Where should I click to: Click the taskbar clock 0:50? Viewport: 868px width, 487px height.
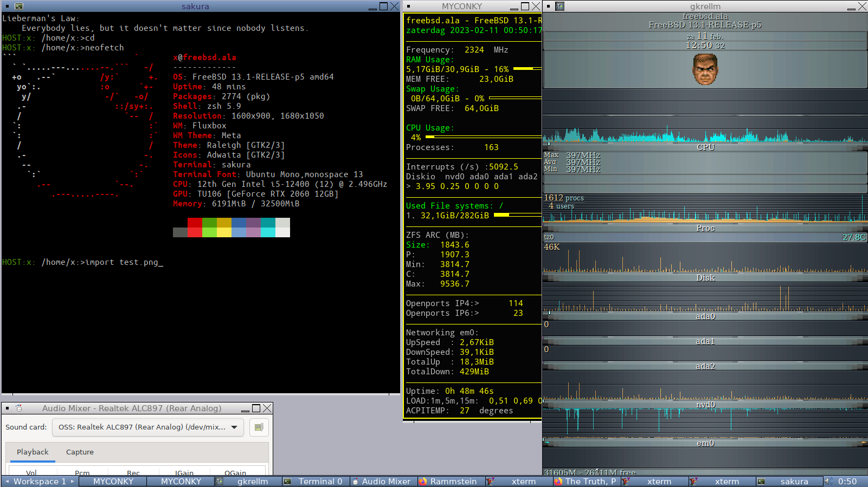point(847,481)
